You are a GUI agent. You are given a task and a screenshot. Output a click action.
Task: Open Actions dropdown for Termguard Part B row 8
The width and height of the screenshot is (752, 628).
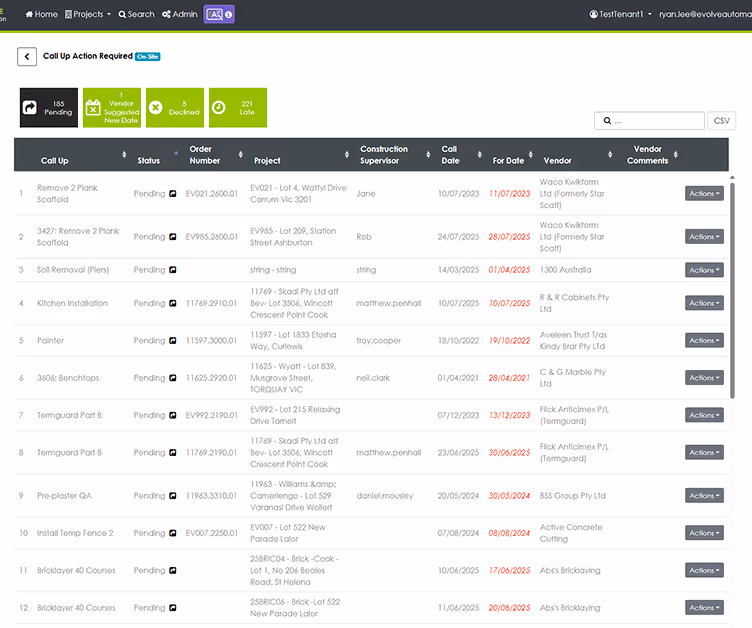704,452
